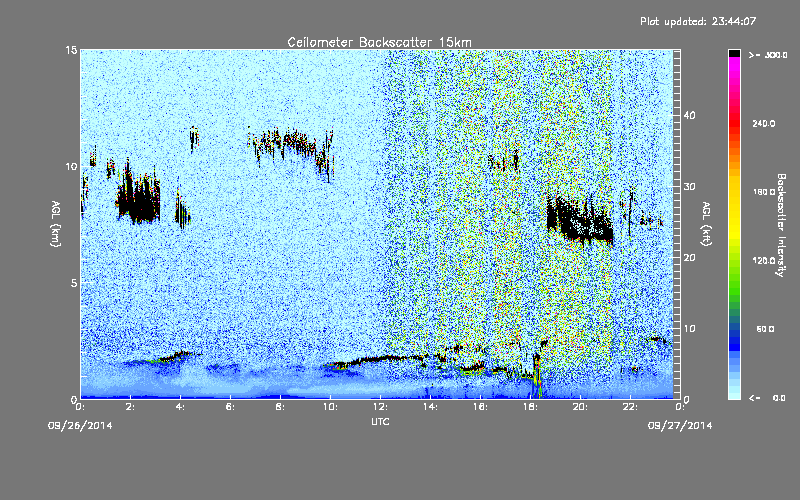The image size is (800, 500).
Task: Click the '<= 0.0' colorbar minimum label
Action: [767, 397]
